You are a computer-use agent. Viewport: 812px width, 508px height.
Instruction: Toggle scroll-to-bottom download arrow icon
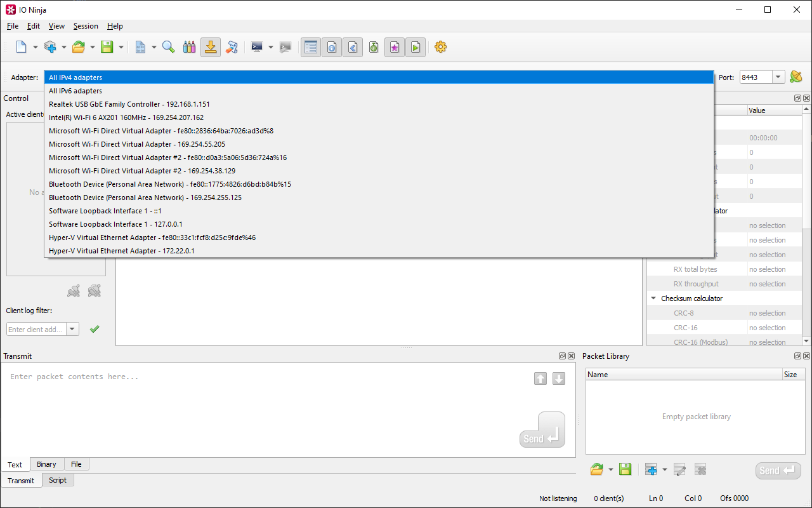tap(211, 47)
